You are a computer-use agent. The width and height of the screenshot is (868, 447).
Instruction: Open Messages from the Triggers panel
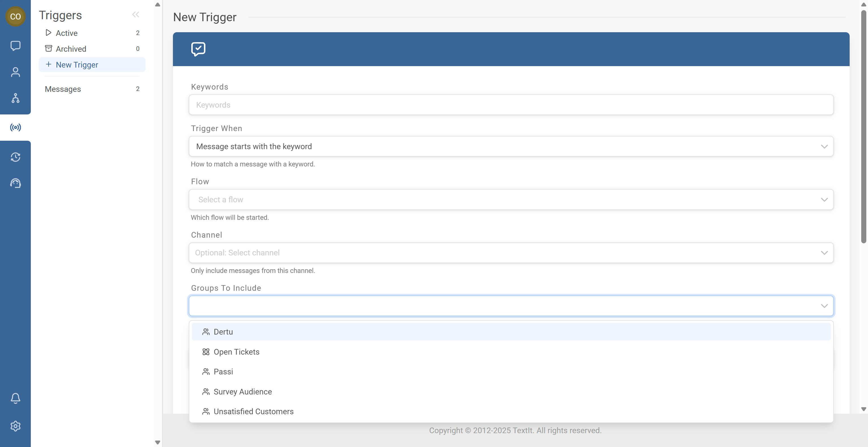click(63, 89)
